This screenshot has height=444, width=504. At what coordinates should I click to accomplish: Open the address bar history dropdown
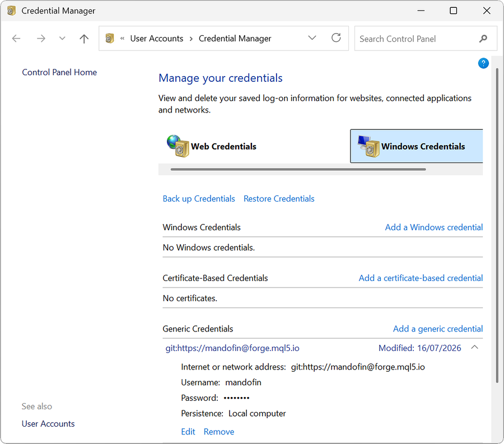[312, 38]
